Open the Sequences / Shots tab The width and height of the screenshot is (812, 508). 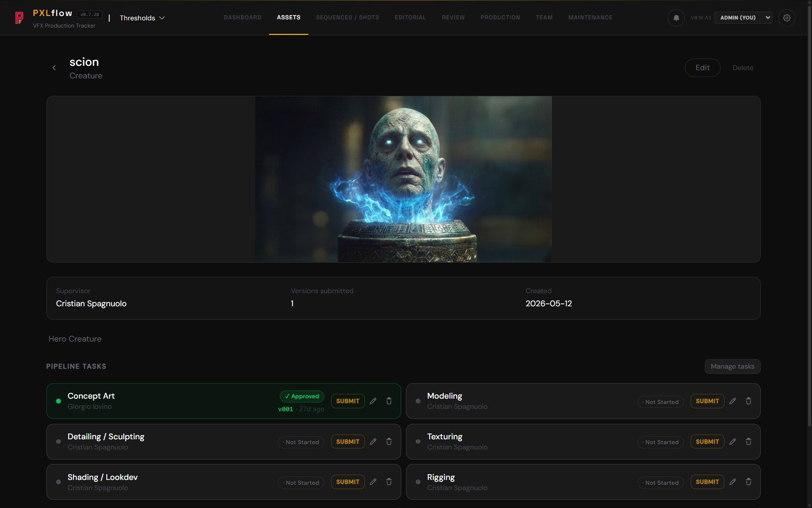[348, 17]
